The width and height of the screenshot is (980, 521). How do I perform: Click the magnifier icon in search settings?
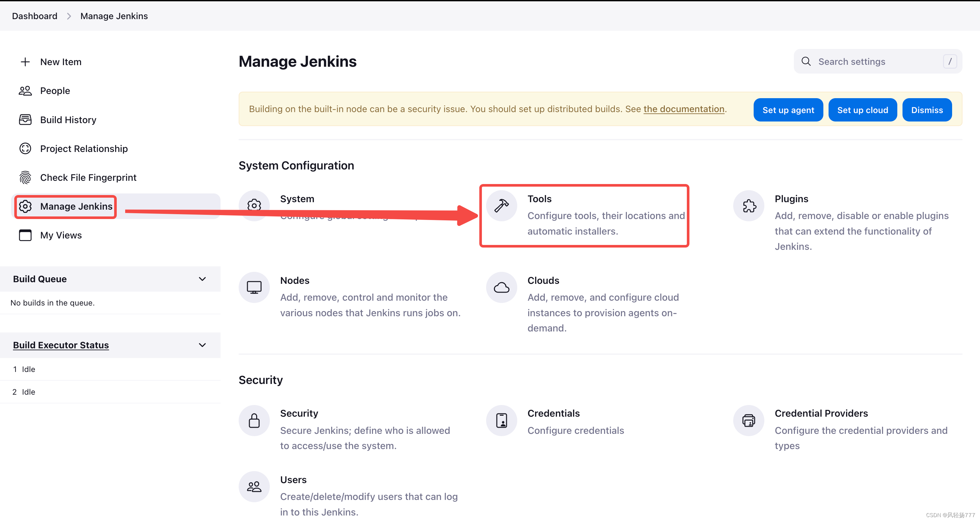(806, 61)
